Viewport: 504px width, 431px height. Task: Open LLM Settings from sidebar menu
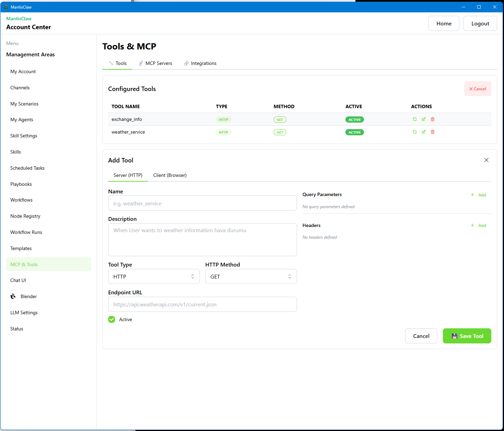pyautogui.click(x=24, y=313)
